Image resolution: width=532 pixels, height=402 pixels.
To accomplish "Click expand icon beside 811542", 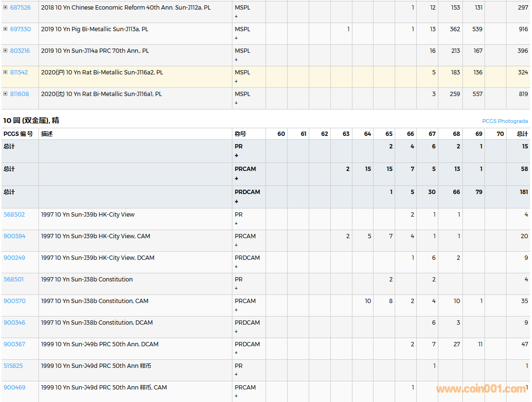I will 5,73.
